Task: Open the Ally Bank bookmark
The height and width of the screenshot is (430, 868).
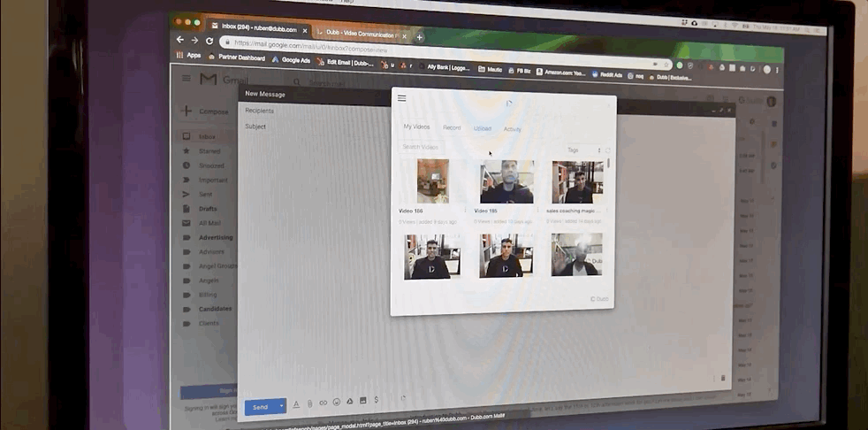Action: [444, 67]
